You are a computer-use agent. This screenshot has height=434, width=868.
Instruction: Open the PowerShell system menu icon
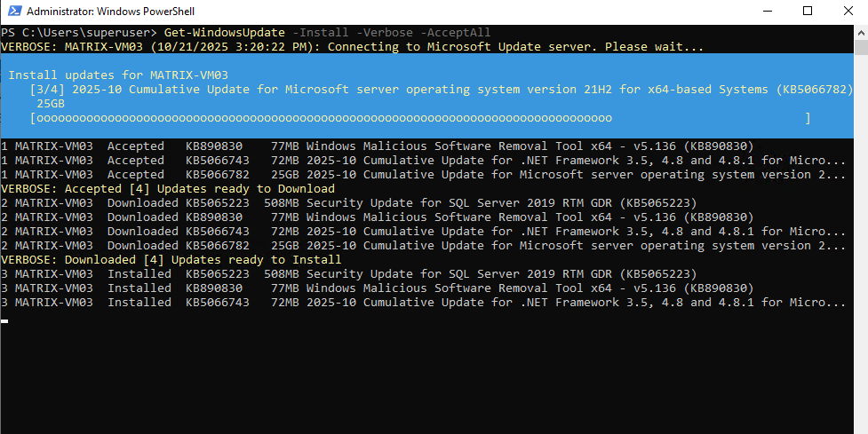[12, 12]
